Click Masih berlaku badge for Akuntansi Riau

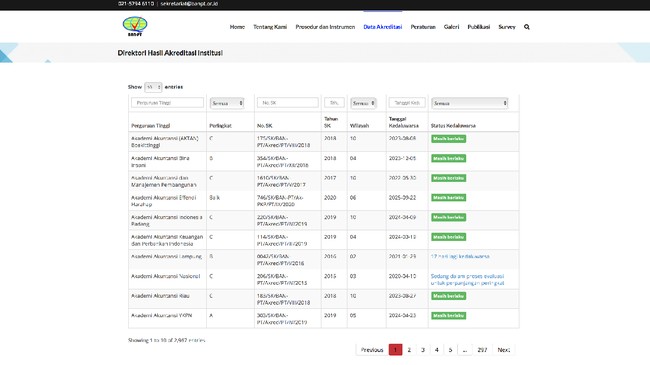click(449, 296)
